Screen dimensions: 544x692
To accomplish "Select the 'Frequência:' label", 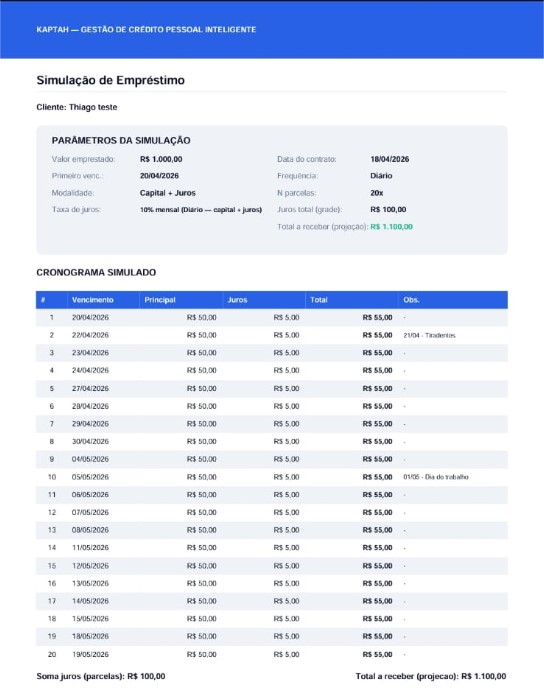I will pyautogui.click(x=297, y=176).
